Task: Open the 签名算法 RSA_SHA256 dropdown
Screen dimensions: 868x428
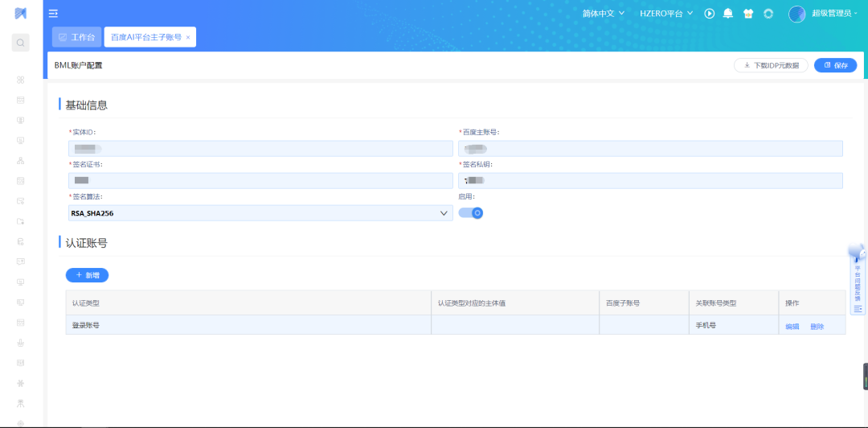Action: click(x=260, y=213)
